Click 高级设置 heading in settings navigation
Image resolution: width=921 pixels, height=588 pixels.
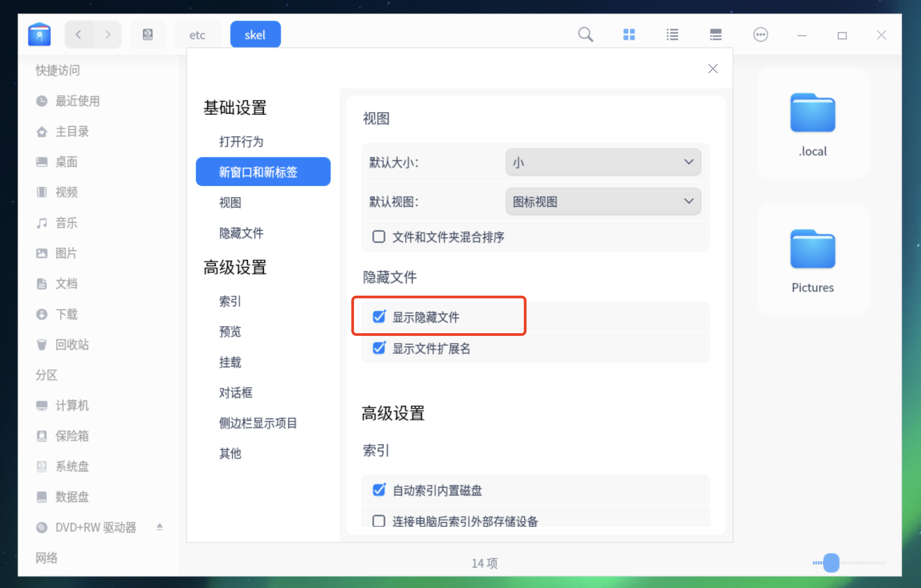click(x=235, y=268)
